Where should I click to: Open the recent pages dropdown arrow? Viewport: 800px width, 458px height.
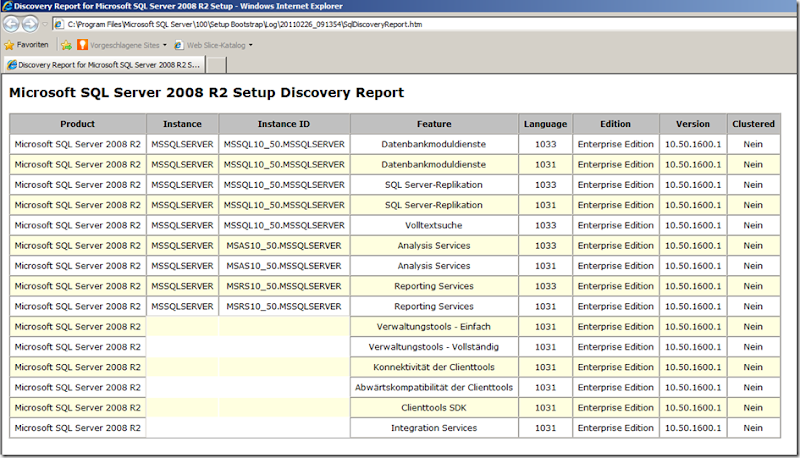pyautogui.click(x=45, y=24)
